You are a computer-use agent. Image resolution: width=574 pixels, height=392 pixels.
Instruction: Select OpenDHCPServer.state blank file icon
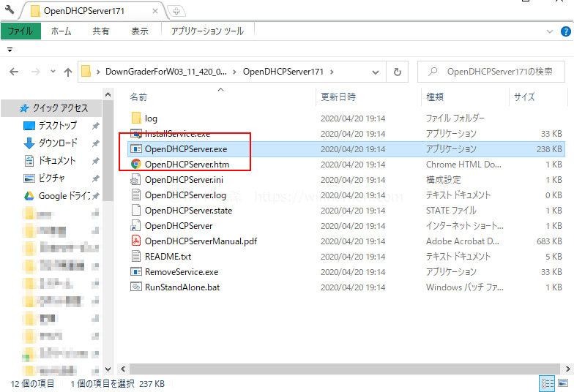(x=136, y=211)
